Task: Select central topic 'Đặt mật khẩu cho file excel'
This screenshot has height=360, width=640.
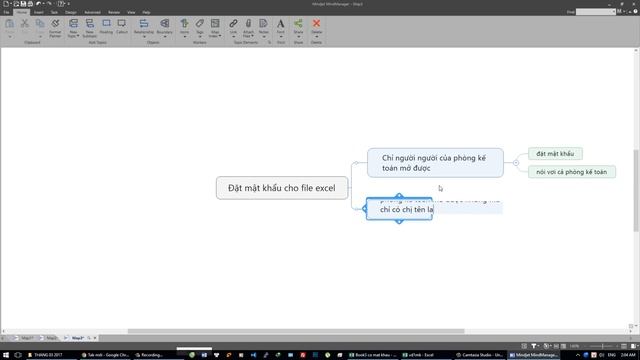Action: point(282,188)
